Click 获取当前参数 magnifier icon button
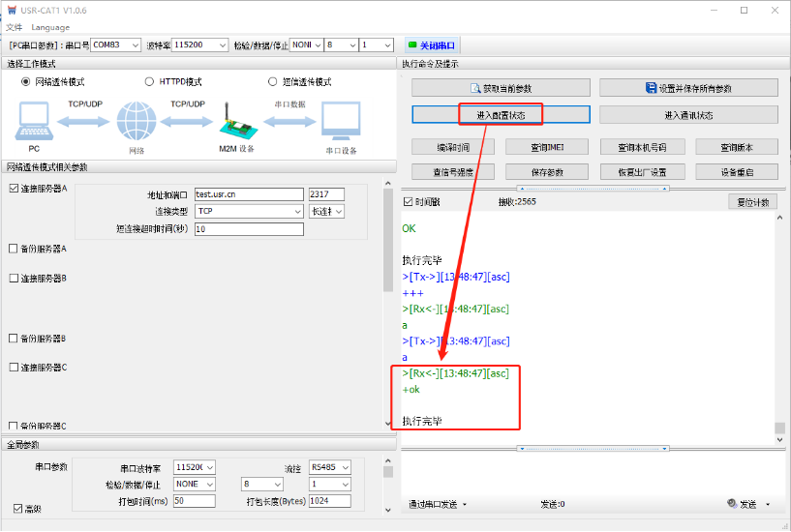Image resolution: width=791 pixels, height=532 pixels. (x=475, y=88)
